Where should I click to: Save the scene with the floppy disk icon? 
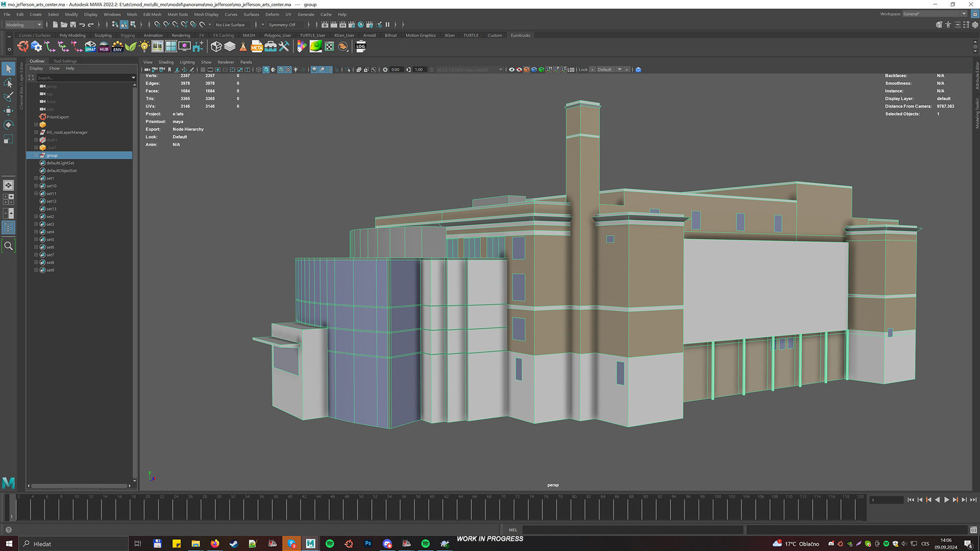point(73,24)
